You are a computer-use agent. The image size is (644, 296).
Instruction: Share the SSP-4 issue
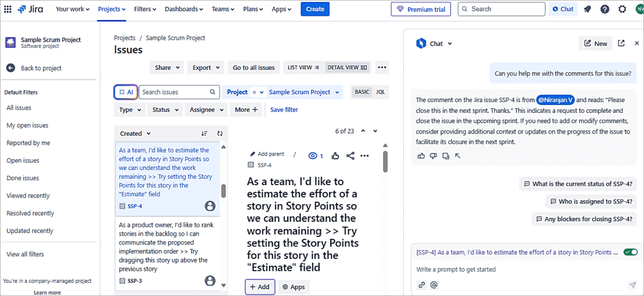(350, 156)
